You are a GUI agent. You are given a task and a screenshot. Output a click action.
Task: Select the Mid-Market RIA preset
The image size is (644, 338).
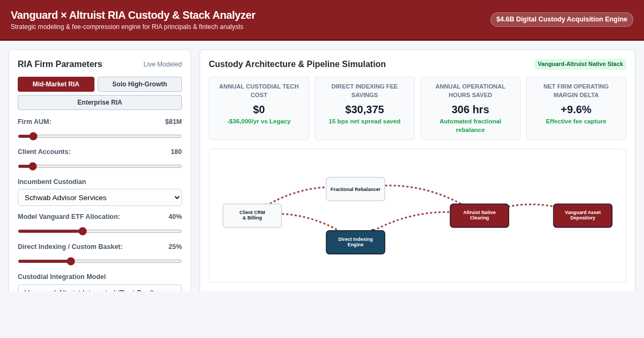pyautogui.click(x=56, y=84)
